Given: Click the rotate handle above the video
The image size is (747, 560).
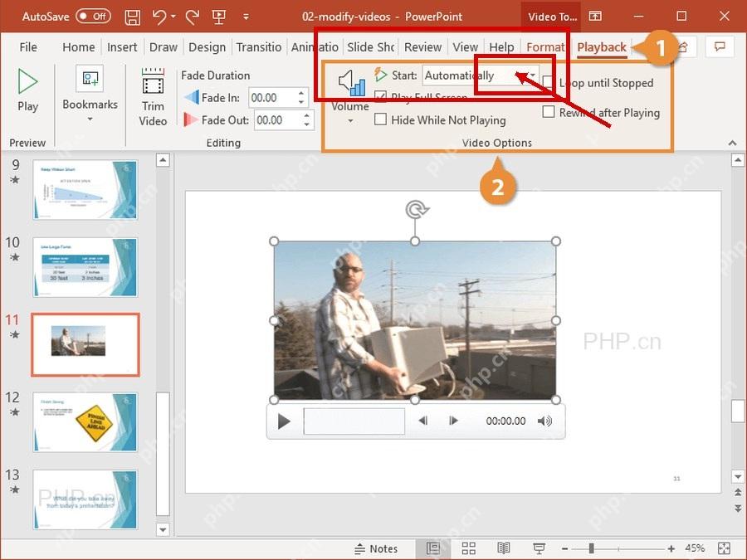Looking at the screenshot, I should tap(416, 209).
